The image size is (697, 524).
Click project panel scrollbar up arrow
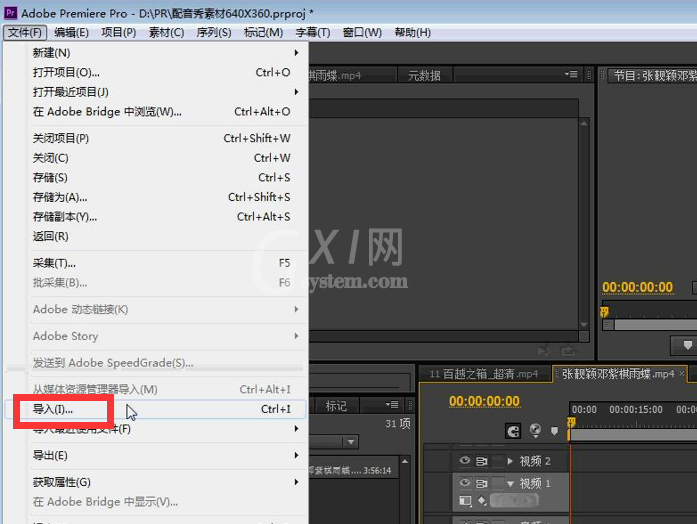[x=405, y=461]
